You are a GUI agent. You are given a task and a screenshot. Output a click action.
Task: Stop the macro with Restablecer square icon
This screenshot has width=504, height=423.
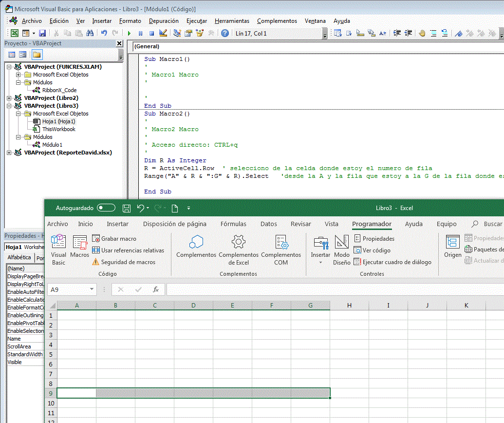(152, 33)
